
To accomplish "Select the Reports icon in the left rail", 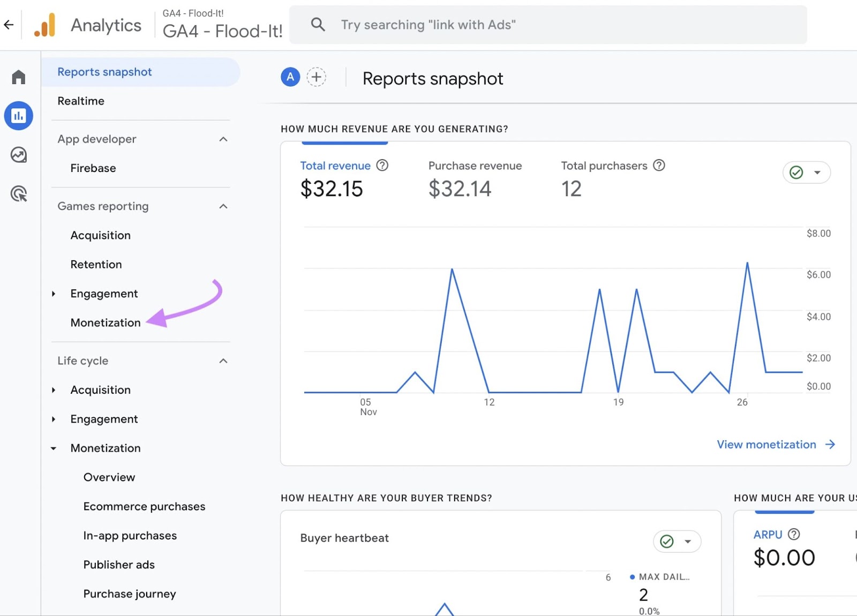I will pyautogui.click(x=18, y=116).
